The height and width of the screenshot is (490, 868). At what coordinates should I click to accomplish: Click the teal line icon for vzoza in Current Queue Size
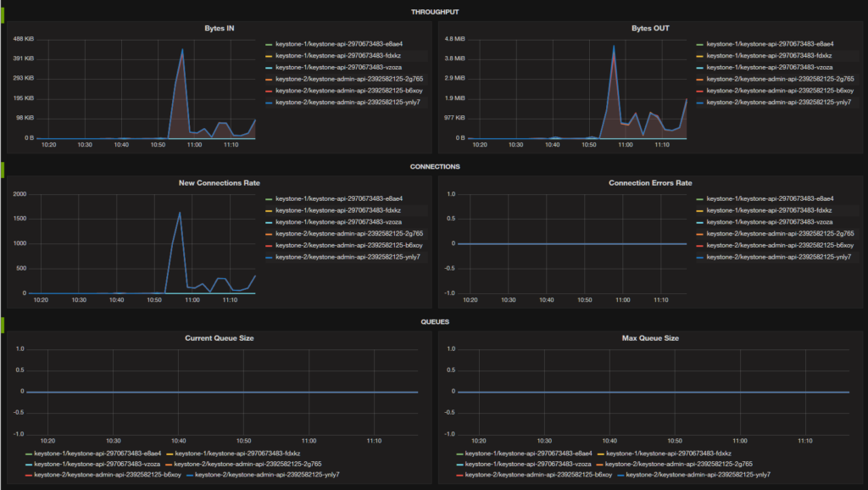[27, 465]
